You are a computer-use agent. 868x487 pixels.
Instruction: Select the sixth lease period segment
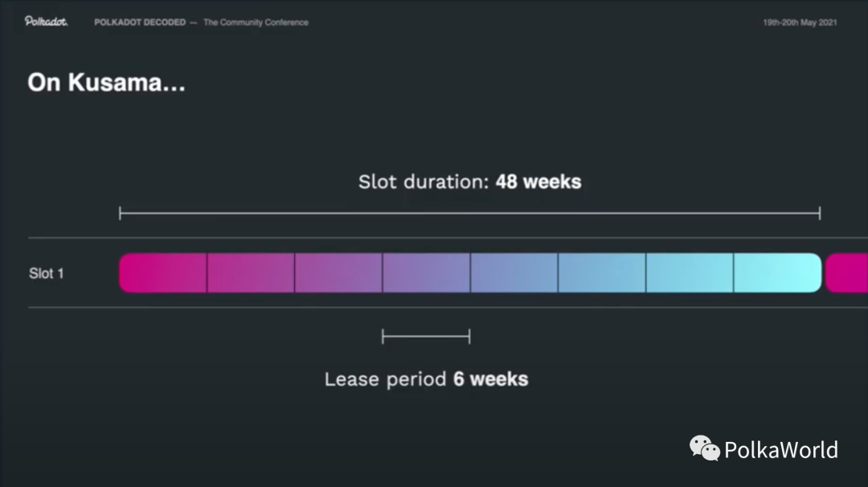602,273
